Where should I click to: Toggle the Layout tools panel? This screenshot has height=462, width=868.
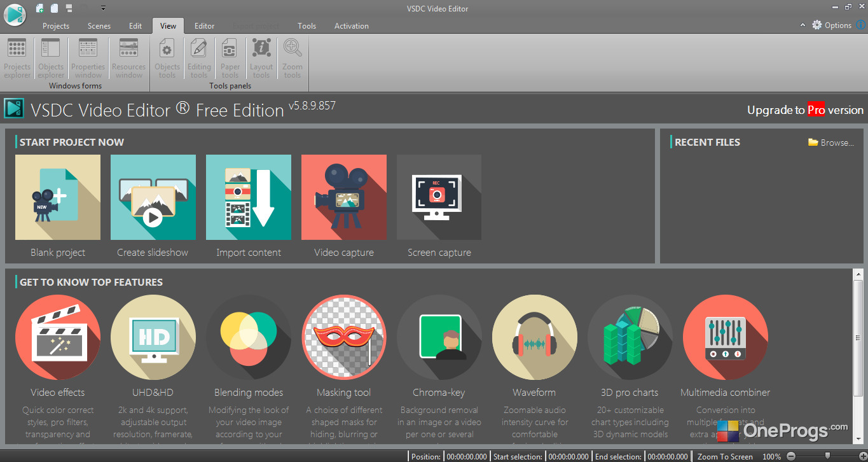point(261,59)
